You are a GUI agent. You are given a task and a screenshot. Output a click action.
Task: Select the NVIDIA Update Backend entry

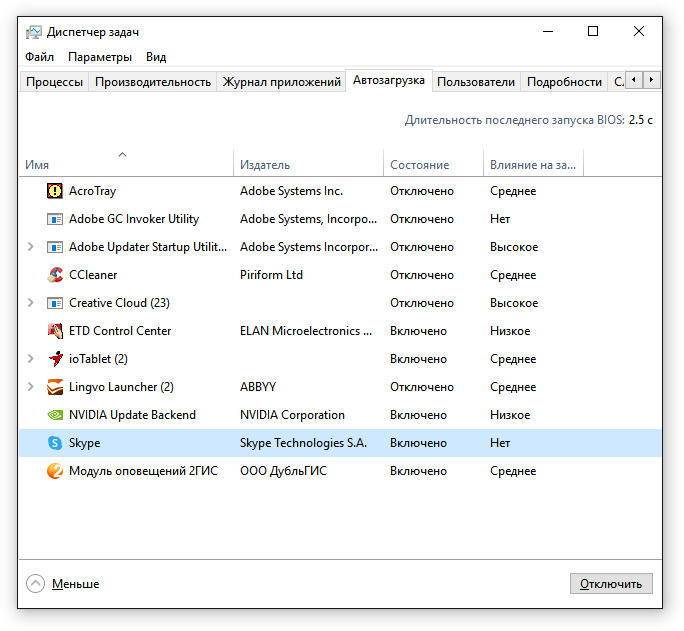point(132,415)
